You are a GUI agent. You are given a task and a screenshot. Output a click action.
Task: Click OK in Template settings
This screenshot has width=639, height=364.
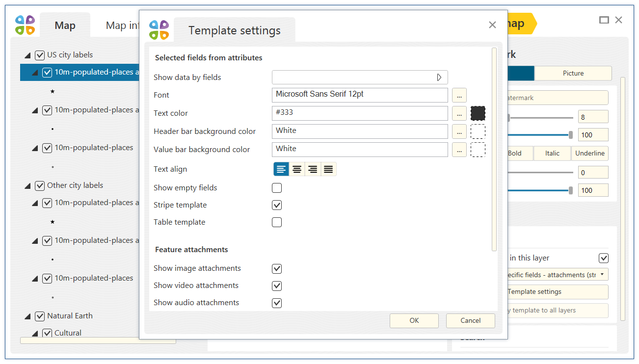[x=414, y=321]
